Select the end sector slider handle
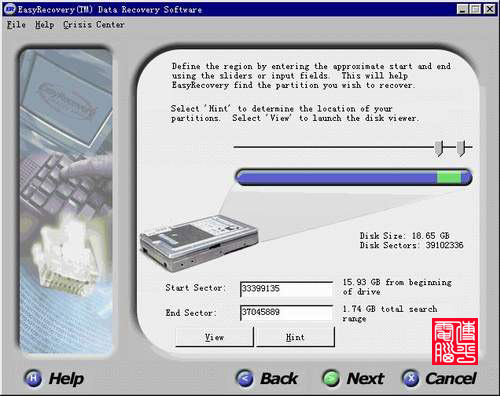500x396 pixels. (x=461, y=148)
